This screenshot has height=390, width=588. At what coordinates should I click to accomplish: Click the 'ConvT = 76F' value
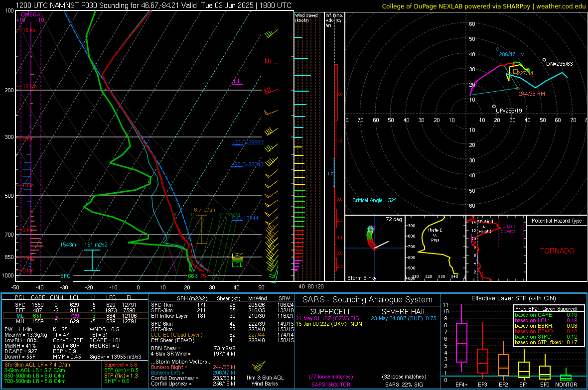[67, 340]
